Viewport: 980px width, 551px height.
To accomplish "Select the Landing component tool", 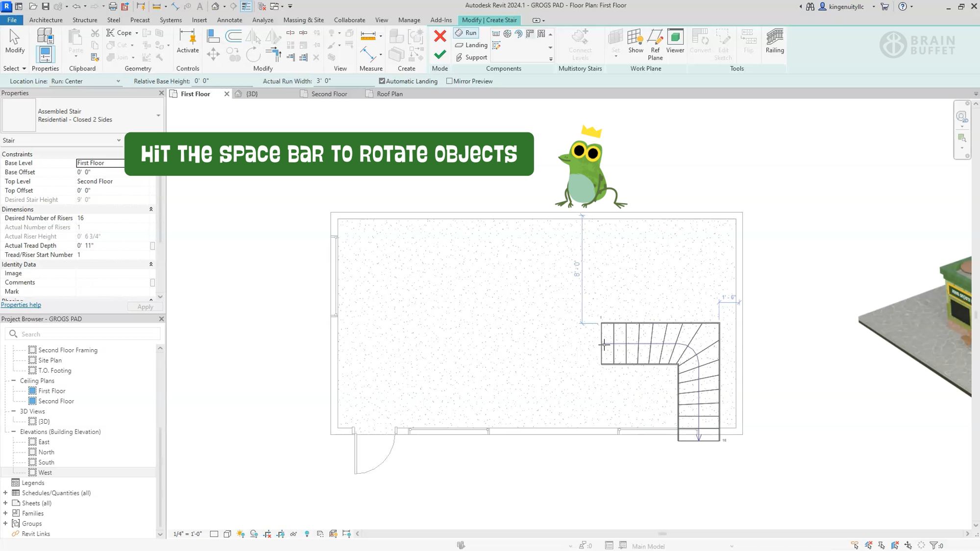I will pyautogui.click(x=470, y=45).
